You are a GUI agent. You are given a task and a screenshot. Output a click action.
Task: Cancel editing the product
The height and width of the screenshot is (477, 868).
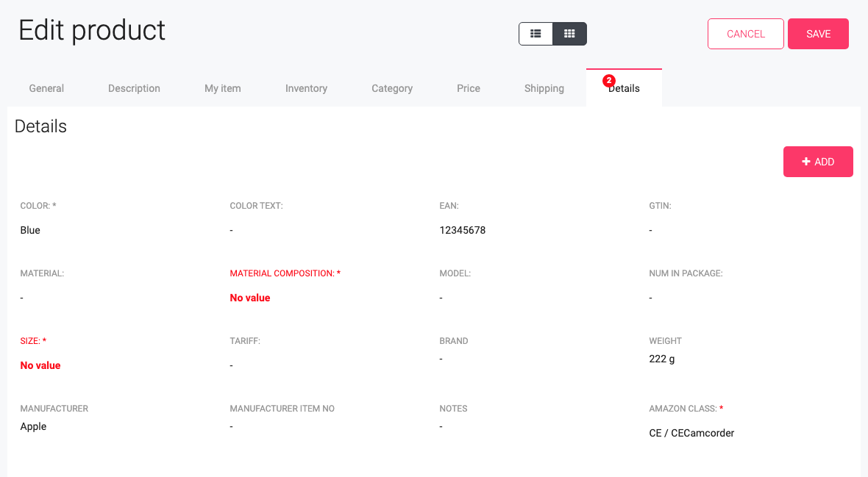(x=746, y=34)
